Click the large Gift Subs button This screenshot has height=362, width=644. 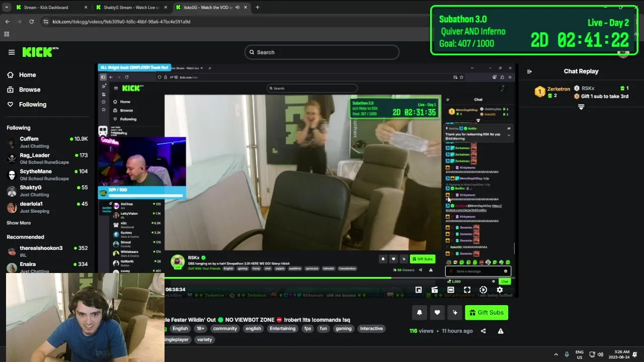[x=487, y=313]
